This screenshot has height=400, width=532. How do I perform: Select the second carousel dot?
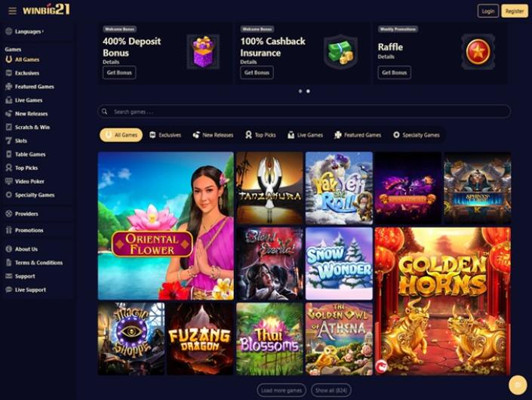click(x=308, y=91)
